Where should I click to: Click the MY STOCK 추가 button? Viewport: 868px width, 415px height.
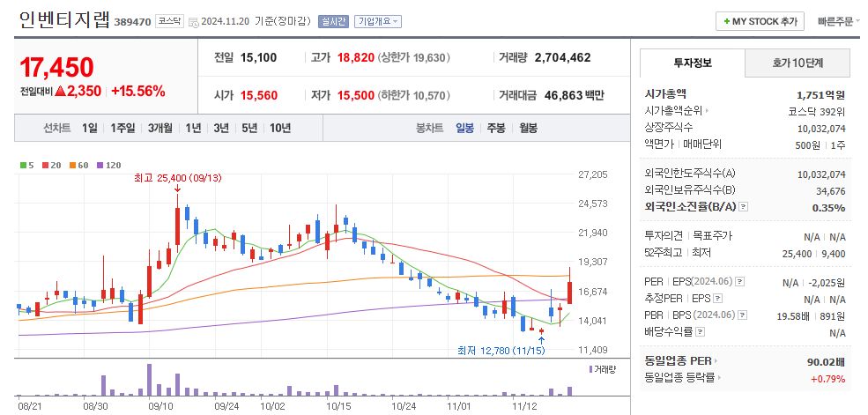click(760, 21)
